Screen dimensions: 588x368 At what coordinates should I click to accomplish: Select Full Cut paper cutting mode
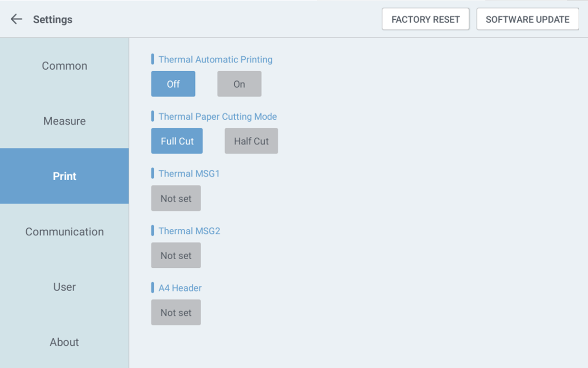(x=176, y=141)
